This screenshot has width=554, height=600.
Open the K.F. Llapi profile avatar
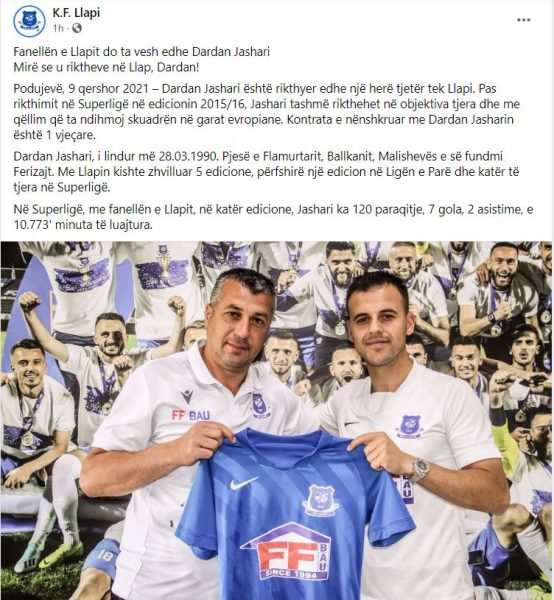click(29, 21)
